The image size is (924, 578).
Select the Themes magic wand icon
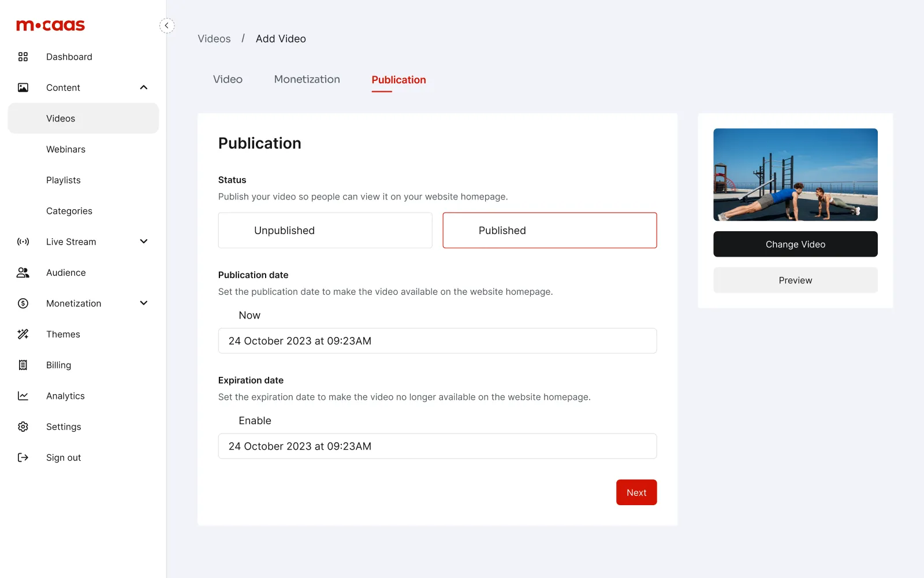pos(23,334)
